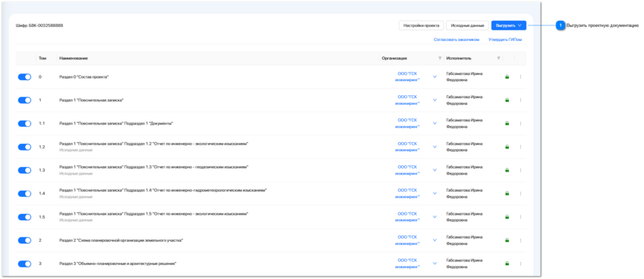Open the Выгрузить dropdown button
Image resolution: width=644 pixels, height=279 pixels.
tap(509, 26)
